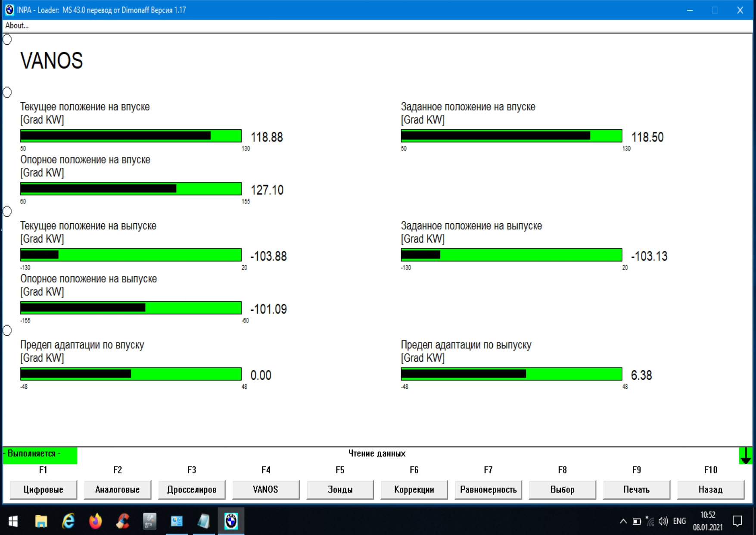This screenshot has width=756, height=535.
Task: Click the BMW INPA taskbar icon
Action: pos(231,522)
